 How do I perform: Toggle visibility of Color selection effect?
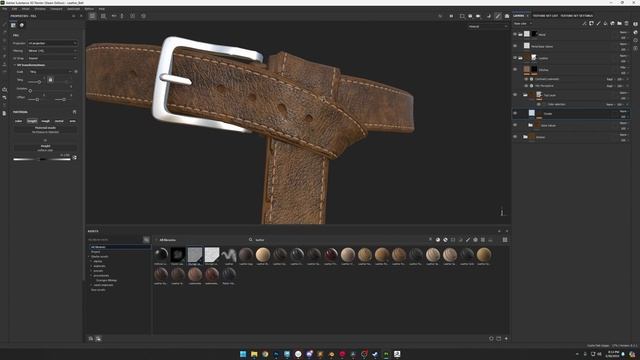coord(539,104)
